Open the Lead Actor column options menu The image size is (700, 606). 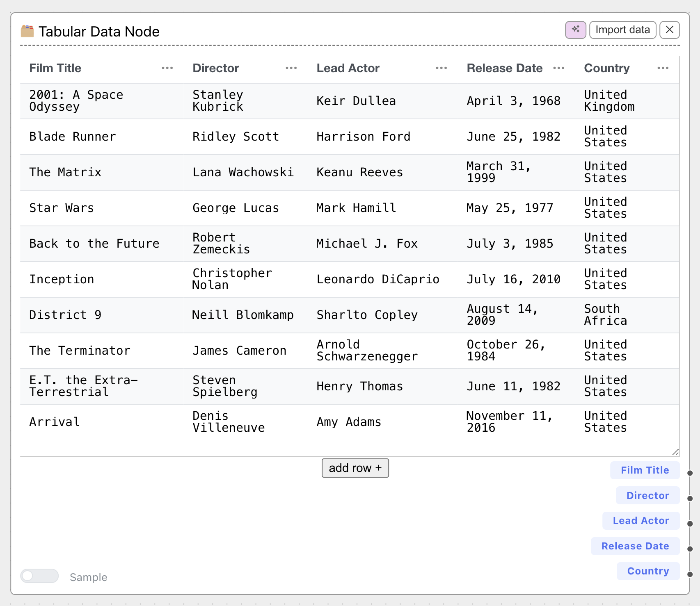441,68
